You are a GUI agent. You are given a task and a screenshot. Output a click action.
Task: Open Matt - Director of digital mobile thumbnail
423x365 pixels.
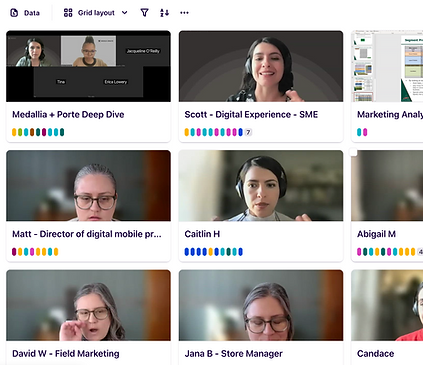click(88, 186)
